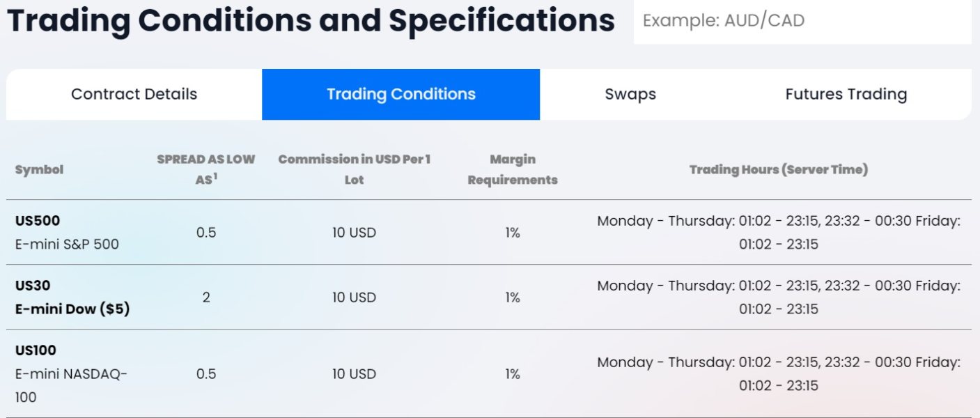Select the US100 symbol name
The image size is (980, 418).
[36, 350]
